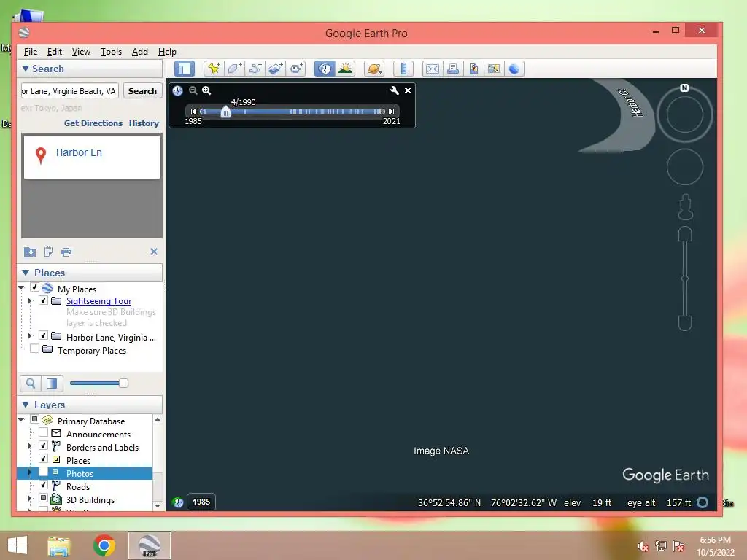Image resolution: width=747 pixels, height=560 pixels.
Task: Enable the Photos layer checkbox
Action: [43, 472]
